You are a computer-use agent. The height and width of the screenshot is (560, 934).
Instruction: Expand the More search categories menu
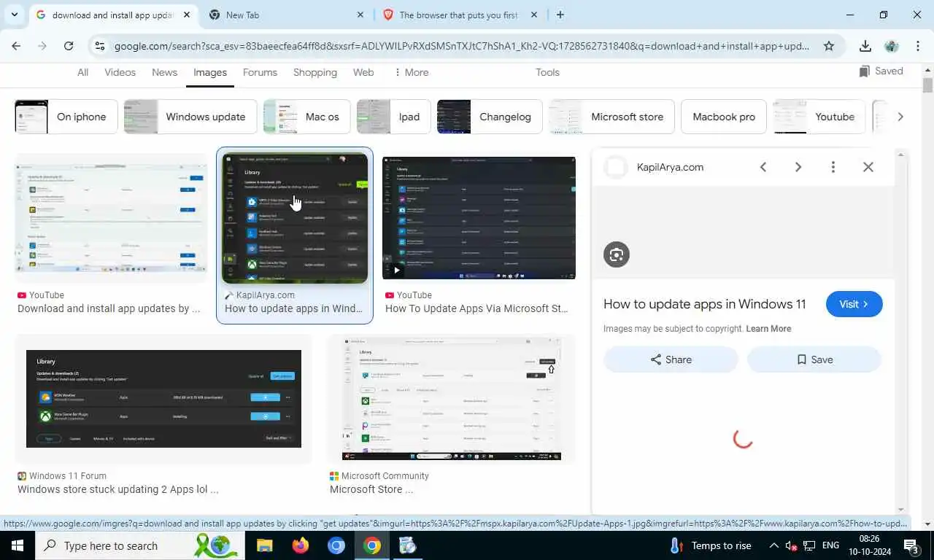[x=411, y=72]
